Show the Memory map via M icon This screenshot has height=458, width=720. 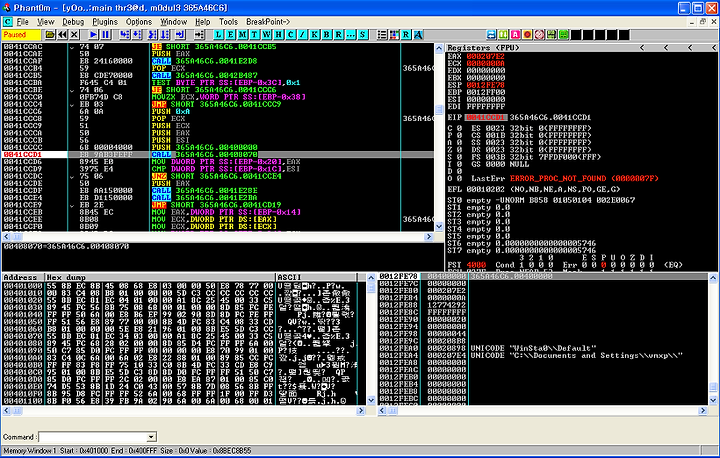242,34
